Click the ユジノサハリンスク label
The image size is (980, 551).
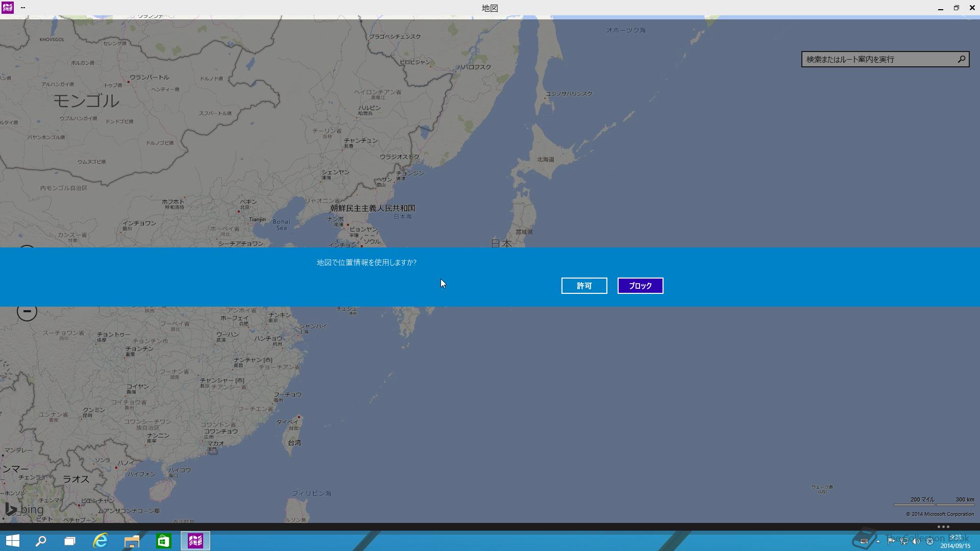click(569, 94)
